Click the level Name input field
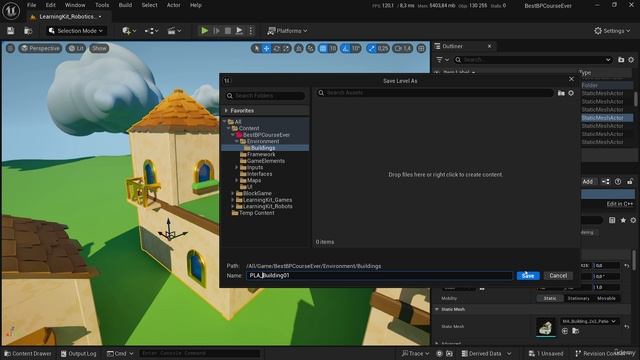The image size is (640, 360). coord(379,276)
